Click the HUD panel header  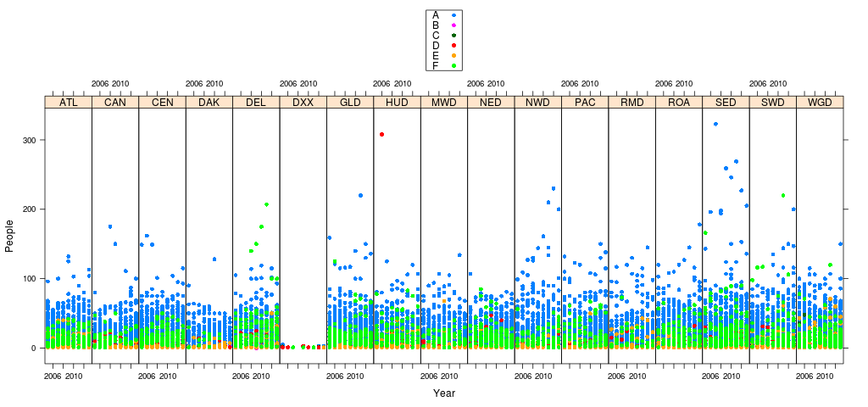[397, 103]
